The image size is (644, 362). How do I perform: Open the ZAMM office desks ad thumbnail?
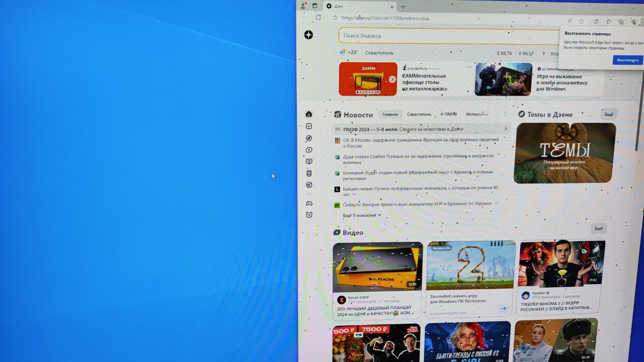click(368, 79)
